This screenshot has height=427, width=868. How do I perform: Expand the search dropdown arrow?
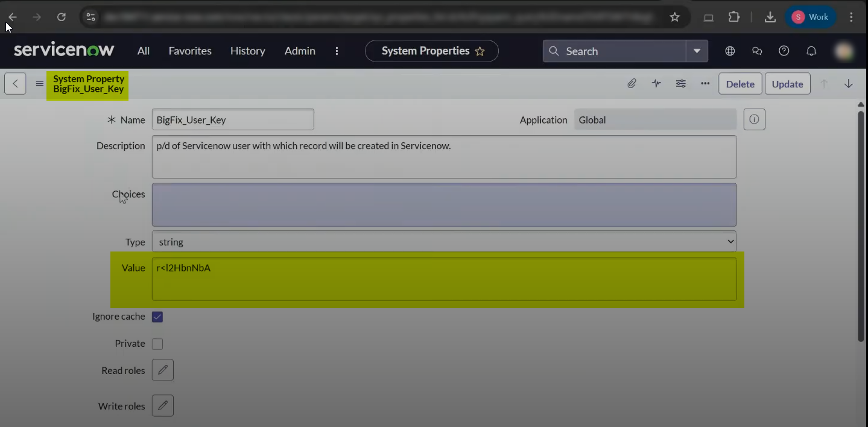(697, 51)
